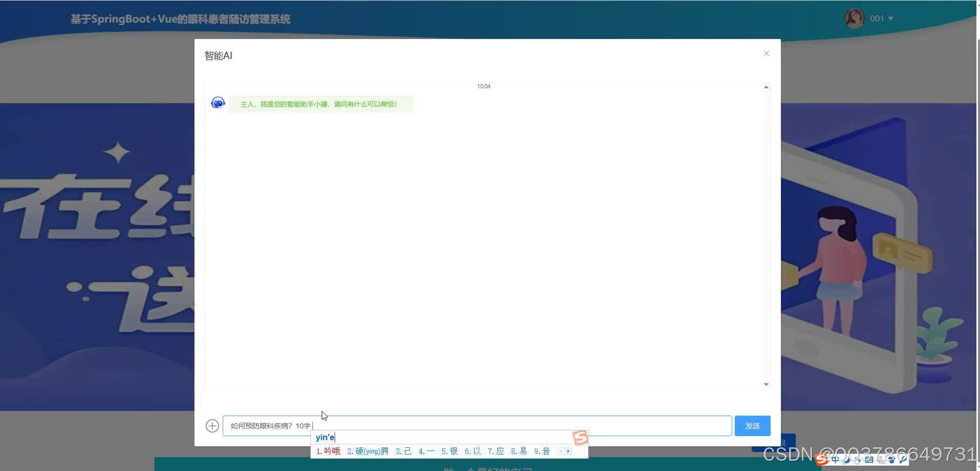Click the system title in header
The height and width of the screenshot is (471, 980).
(x=181, y=19)
